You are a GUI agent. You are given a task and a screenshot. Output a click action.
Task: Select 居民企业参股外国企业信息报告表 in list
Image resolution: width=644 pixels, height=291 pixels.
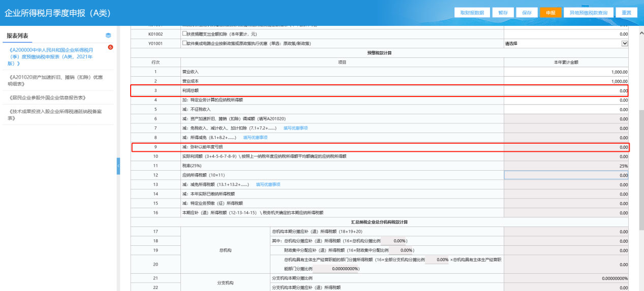(47, 97)
